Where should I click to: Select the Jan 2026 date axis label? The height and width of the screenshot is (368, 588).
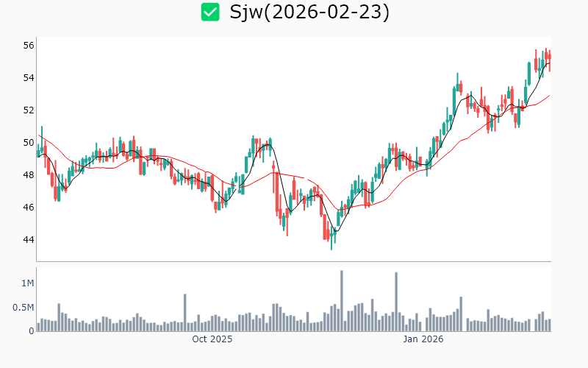[423, 339]
